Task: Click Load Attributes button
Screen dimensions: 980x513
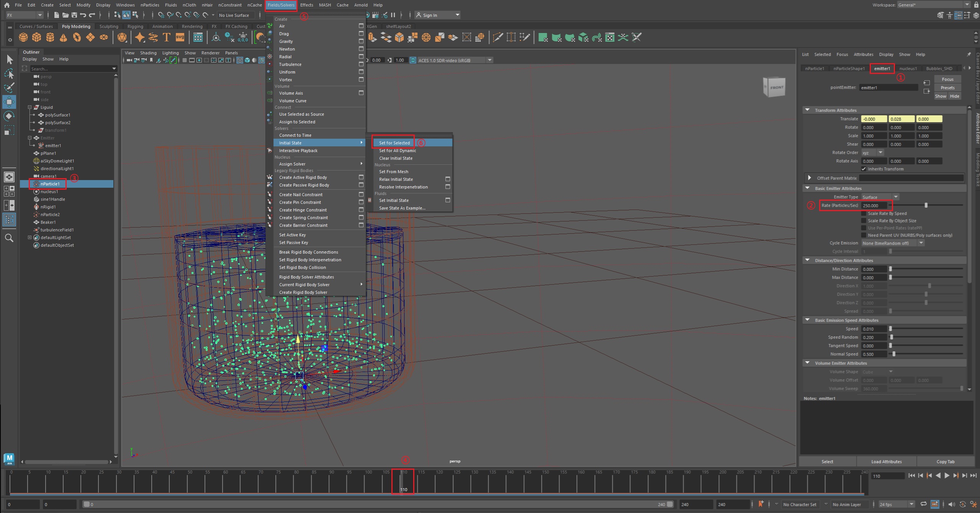Action: [x=886, y=462]
